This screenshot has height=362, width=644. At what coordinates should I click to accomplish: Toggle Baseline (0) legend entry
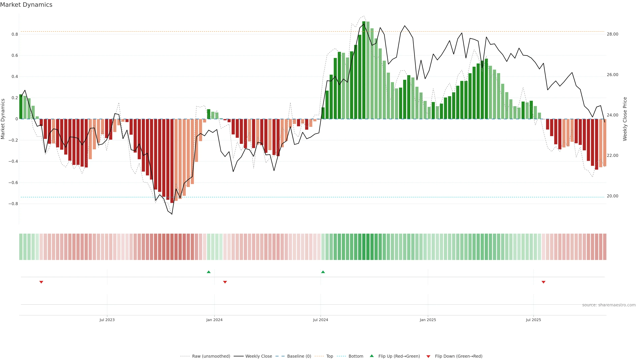pos(299,356)
